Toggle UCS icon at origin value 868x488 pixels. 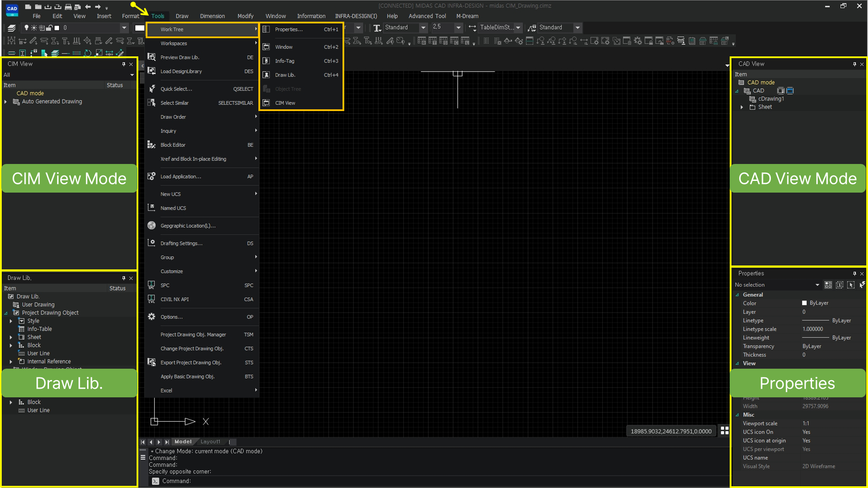[806, 440]
